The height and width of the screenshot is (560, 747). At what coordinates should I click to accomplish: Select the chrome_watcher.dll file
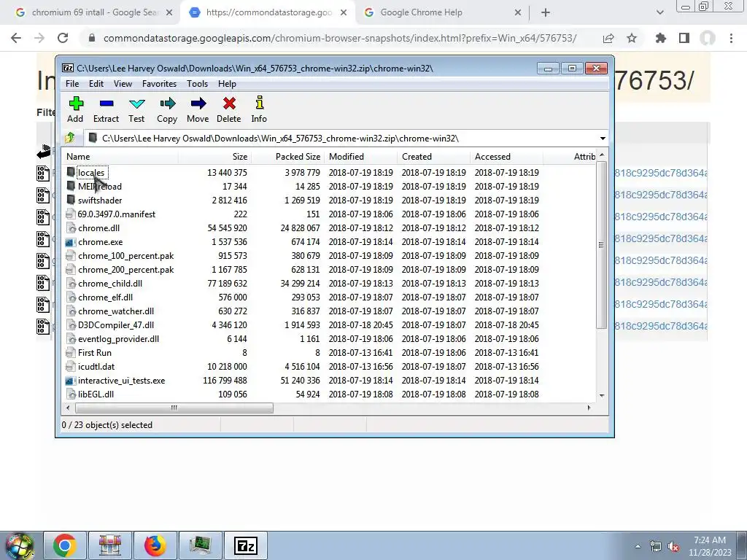tap(116, 311)
